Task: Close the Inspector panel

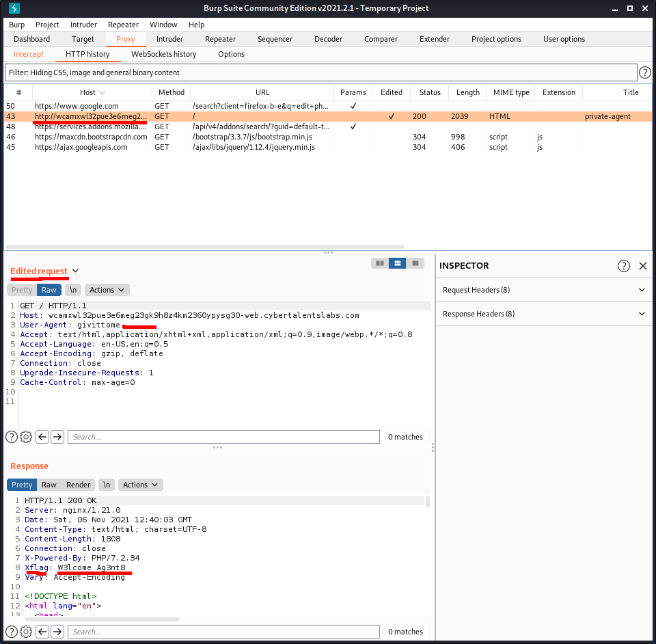Action: tap(643, 266)
